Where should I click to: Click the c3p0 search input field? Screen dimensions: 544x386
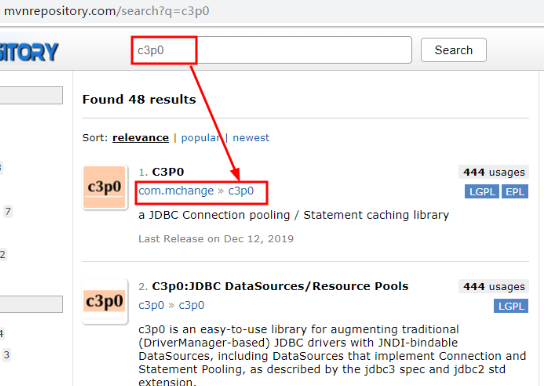271,50
